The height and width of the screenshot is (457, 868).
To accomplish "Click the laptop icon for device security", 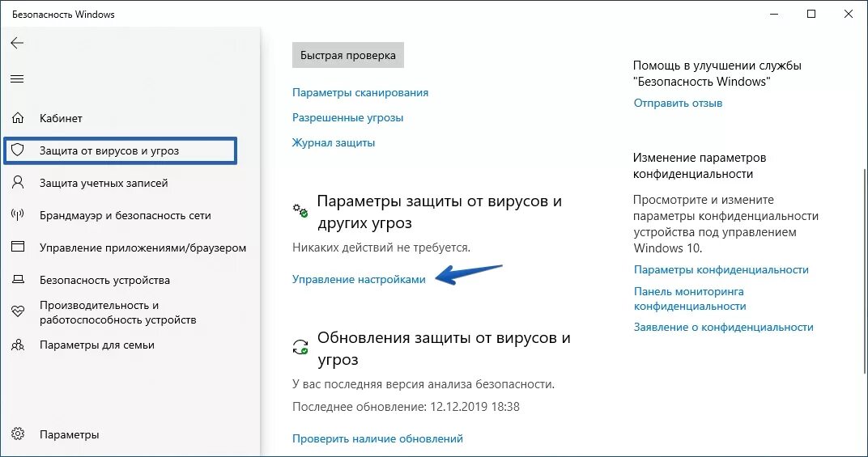I will tap(18, 279).
